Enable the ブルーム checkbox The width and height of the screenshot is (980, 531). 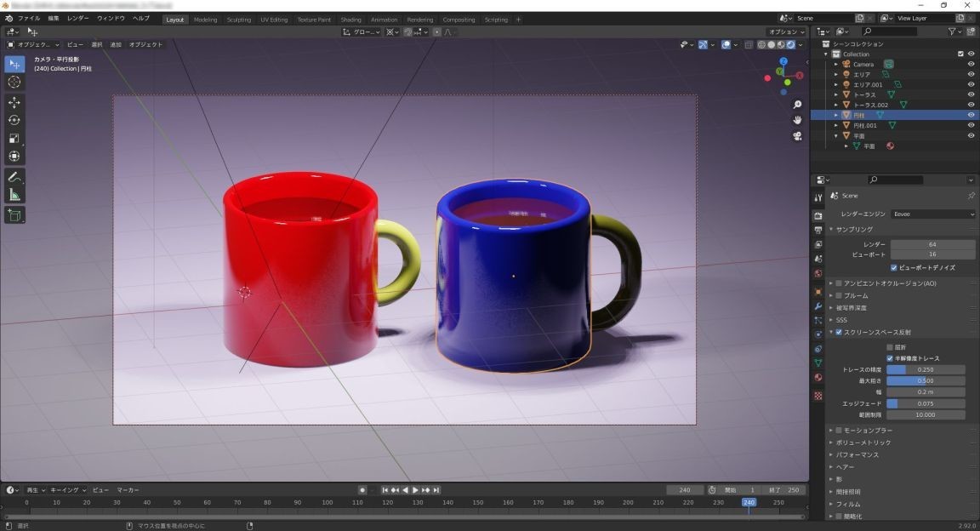tap(839, 295)
